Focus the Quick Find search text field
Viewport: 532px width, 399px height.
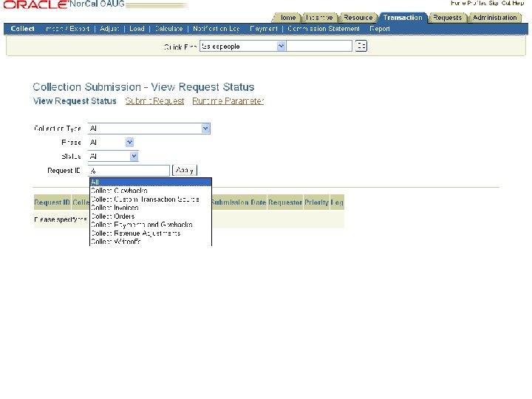click(319, 46)
